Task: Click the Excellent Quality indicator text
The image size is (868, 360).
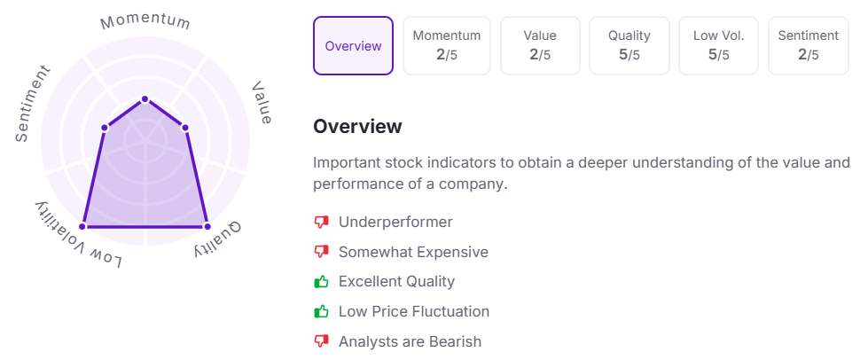Action: point(396,282)
